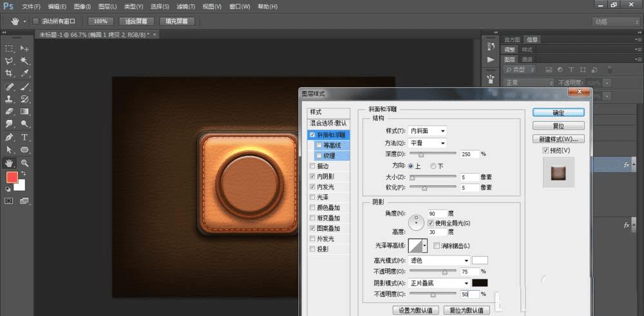Enable 消除锯齿 checkbox
Image resolution: width=644 pixels, height=316 pixels.
(x=437, y=246)
